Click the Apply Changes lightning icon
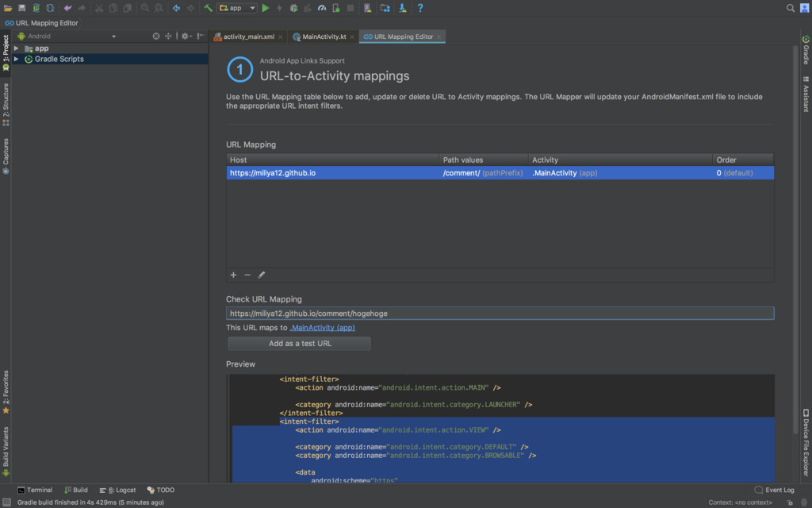812x508 pixels. (x=280, y=8)
